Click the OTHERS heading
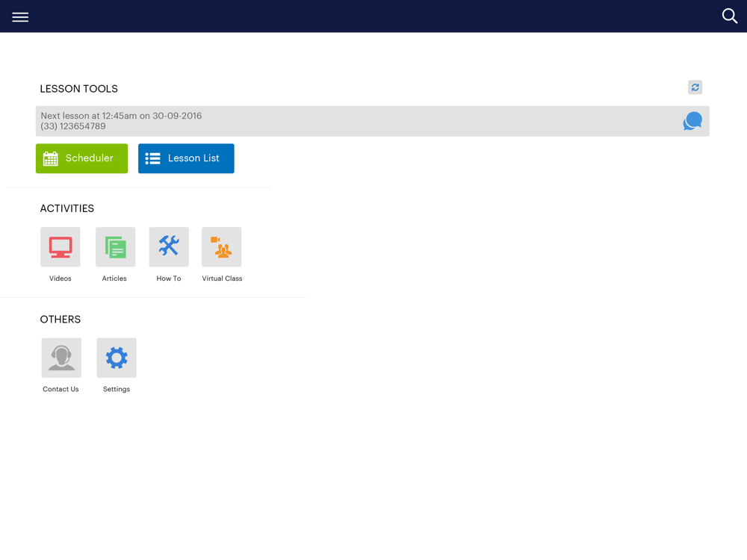 click(60, 320)
